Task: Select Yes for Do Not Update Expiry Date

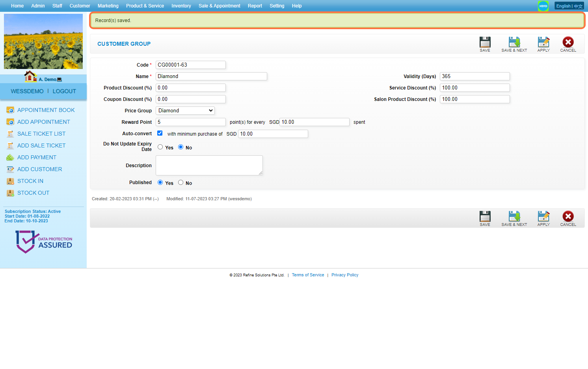Action: [x=160, y=147]
